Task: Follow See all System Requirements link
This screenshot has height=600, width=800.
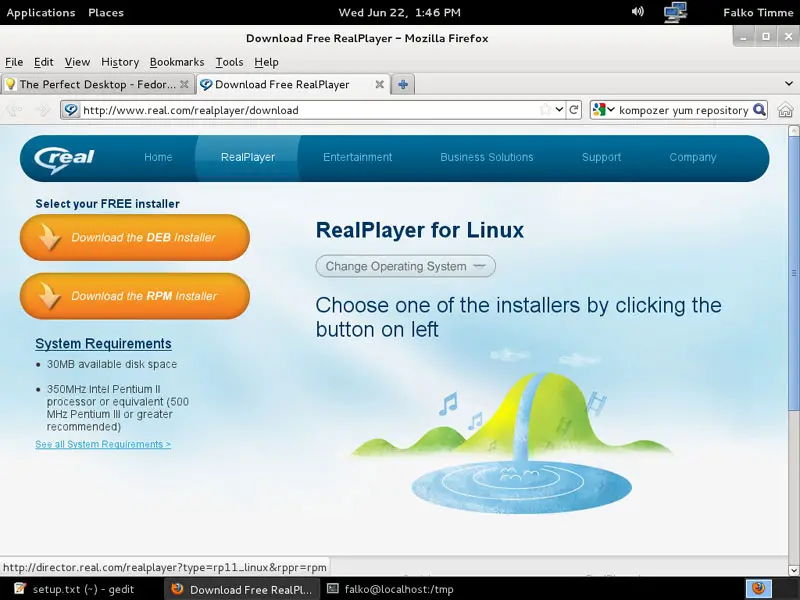Action: (x=103, y=444)
